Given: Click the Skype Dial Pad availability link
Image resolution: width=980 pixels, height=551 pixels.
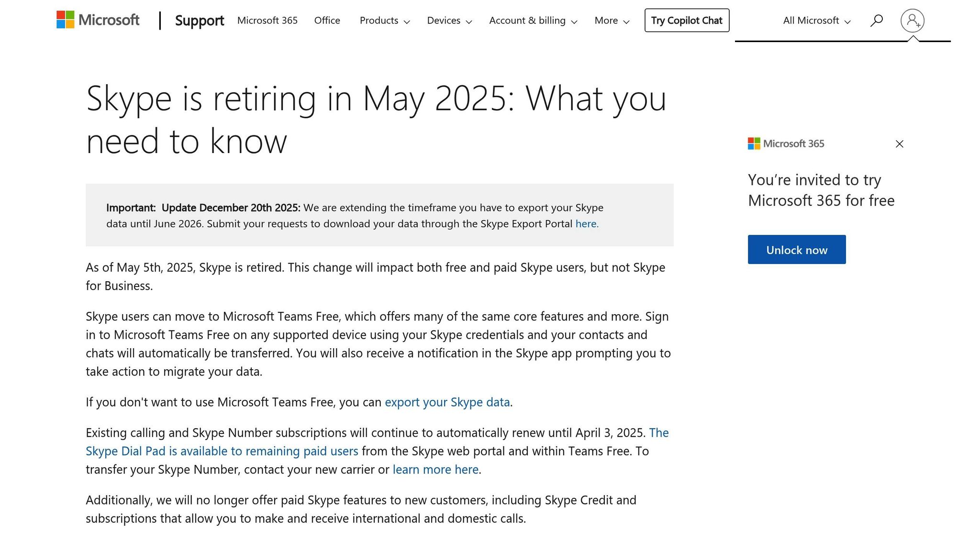Looking at the screenshot, I should pos(222,451).
